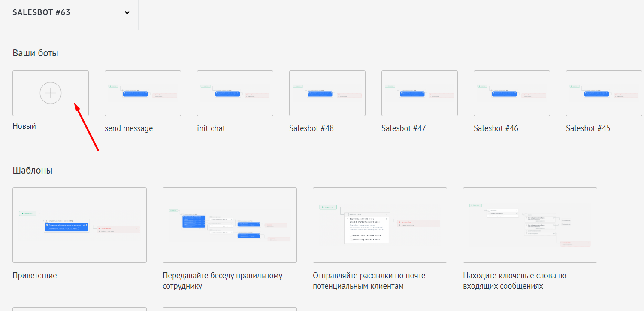Open the Salesbot #45 thumbnail preview

pos(604,93)
